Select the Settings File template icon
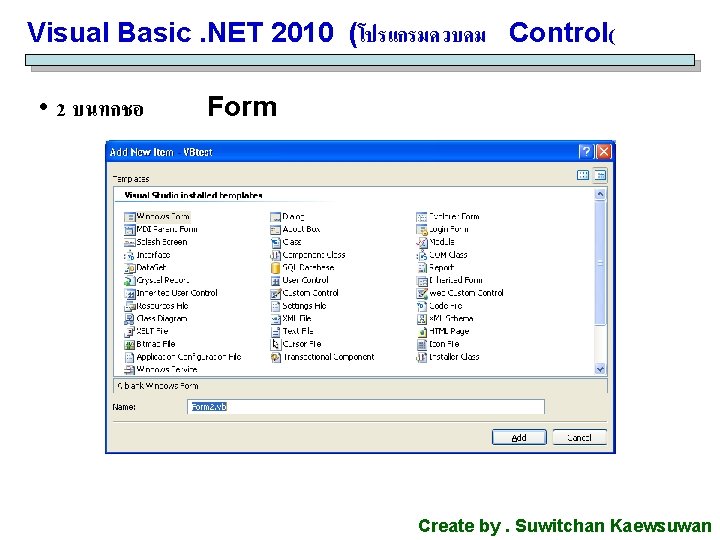 point(276,306)
